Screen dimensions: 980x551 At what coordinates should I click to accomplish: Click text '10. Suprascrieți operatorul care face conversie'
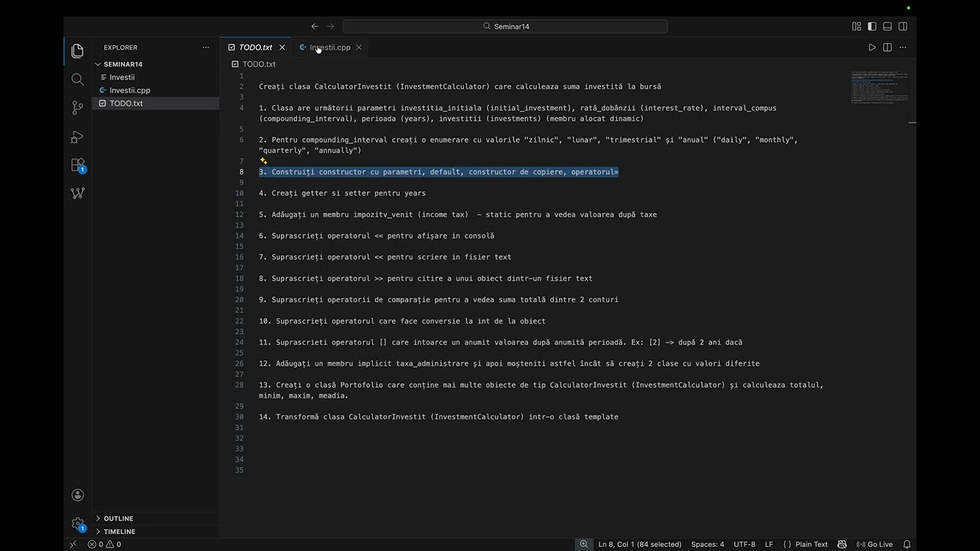(402, 321)
